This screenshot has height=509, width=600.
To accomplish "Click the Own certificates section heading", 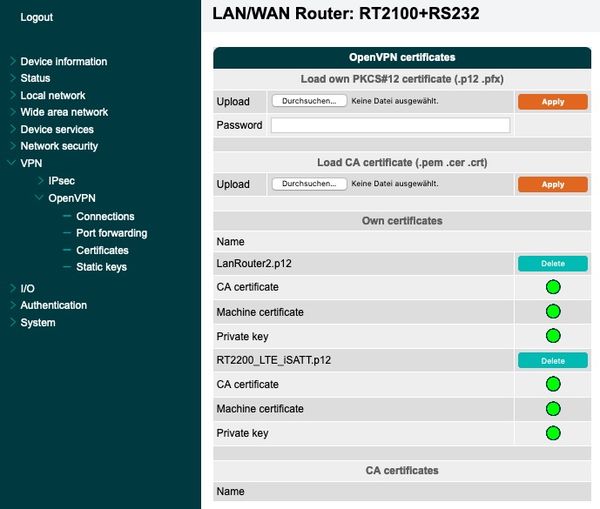I will click(x=402, y=221).
